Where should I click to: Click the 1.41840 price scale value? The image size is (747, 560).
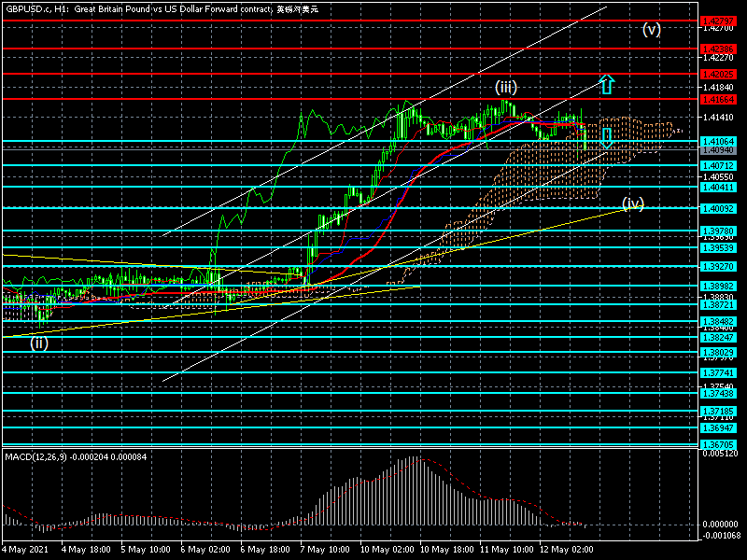pos(718,88)
